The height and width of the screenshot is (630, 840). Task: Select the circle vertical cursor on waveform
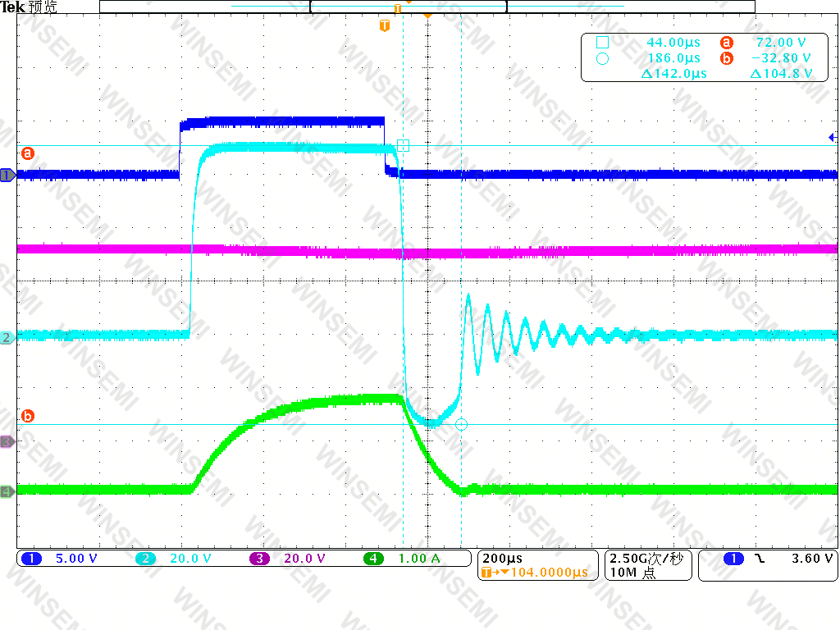tap(461, 425)
